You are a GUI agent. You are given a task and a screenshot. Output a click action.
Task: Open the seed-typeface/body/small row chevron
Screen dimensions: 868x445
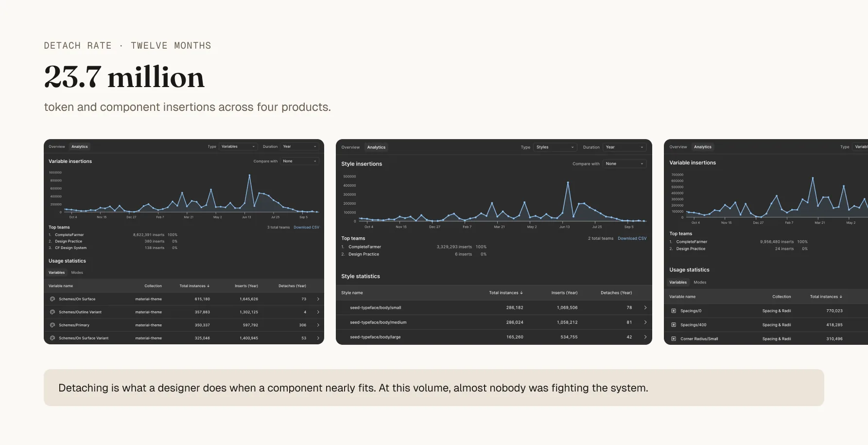pyautogui.click(x=645, y=307)
